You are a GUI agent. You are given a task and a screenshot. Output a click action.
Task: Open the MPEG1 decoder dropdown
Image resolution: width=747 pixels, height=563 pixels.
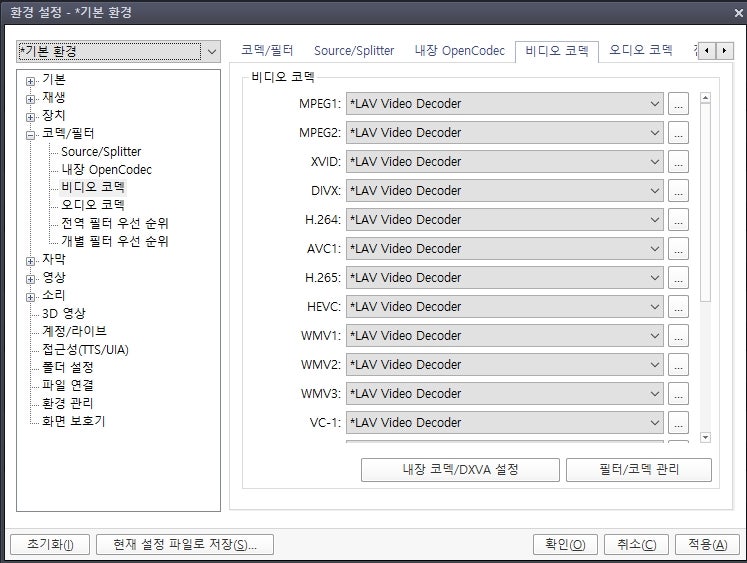point(505,103)
